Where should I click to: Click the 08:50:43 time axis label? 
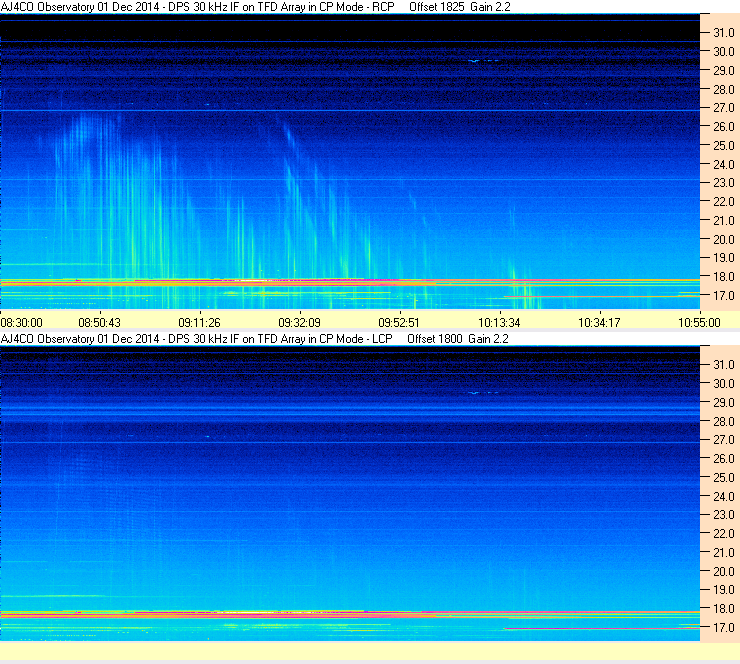[x=100, y=322]
